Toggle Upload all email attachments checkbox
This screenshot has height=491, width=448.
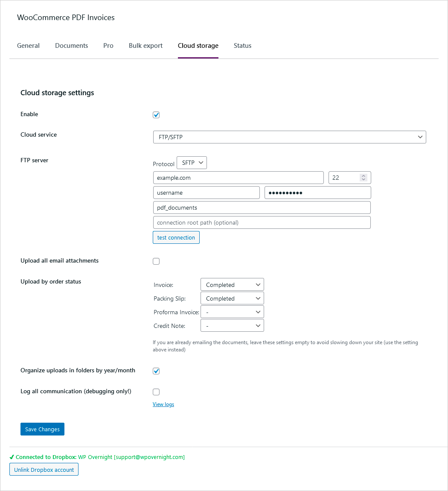point(156,261)
